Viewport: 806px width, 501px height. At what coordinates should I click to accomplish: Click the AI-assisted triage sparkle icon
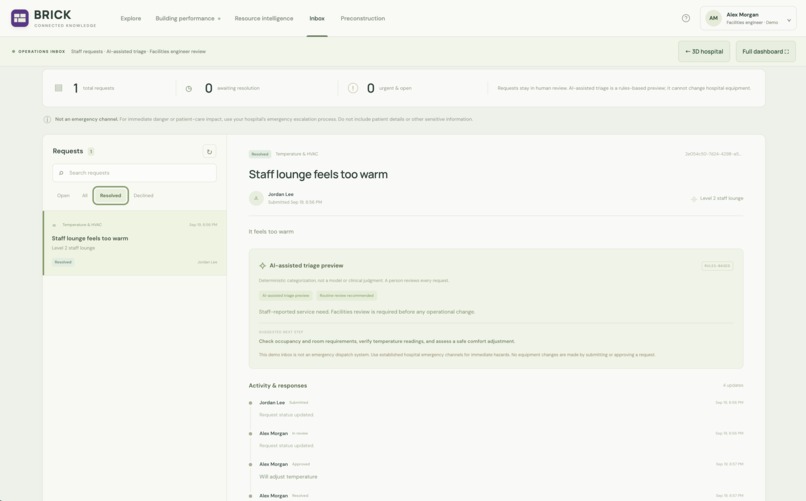(262, 266)
